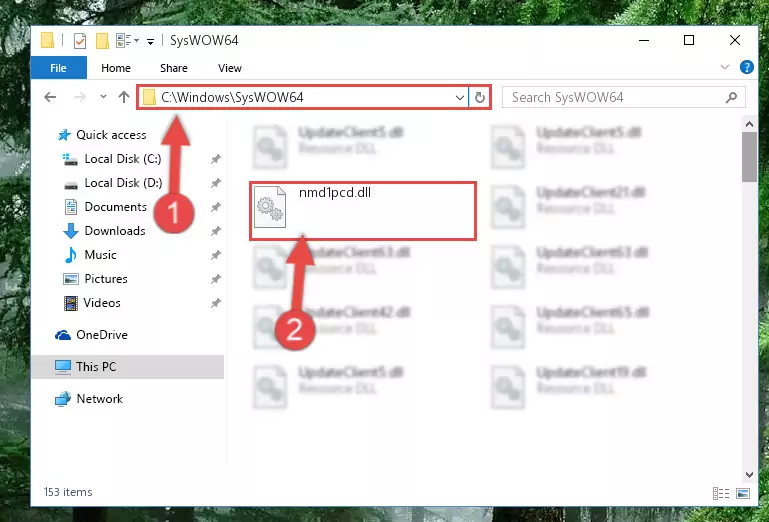Click the search magnifier icon
769x522 pixels.
coord(731,97)
